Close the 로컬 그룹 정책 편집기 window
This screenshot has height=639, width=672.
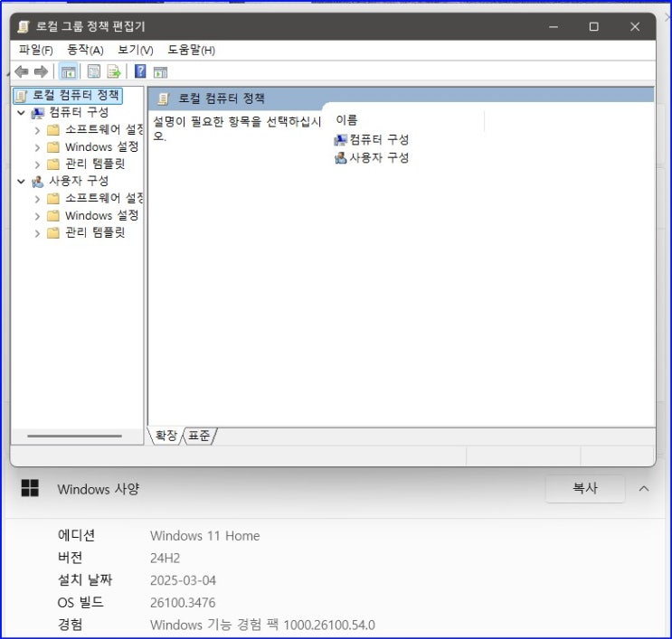point(635,27)
